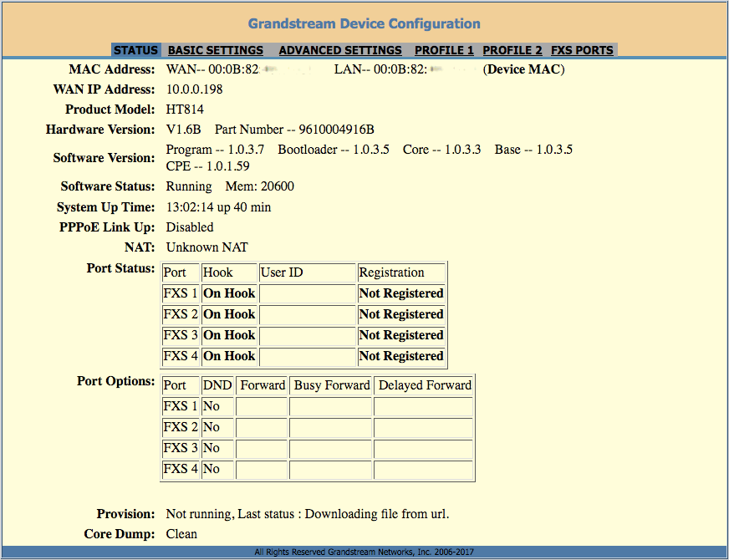Click the Grandstream Device Configuration title

(x=364, y=23)
